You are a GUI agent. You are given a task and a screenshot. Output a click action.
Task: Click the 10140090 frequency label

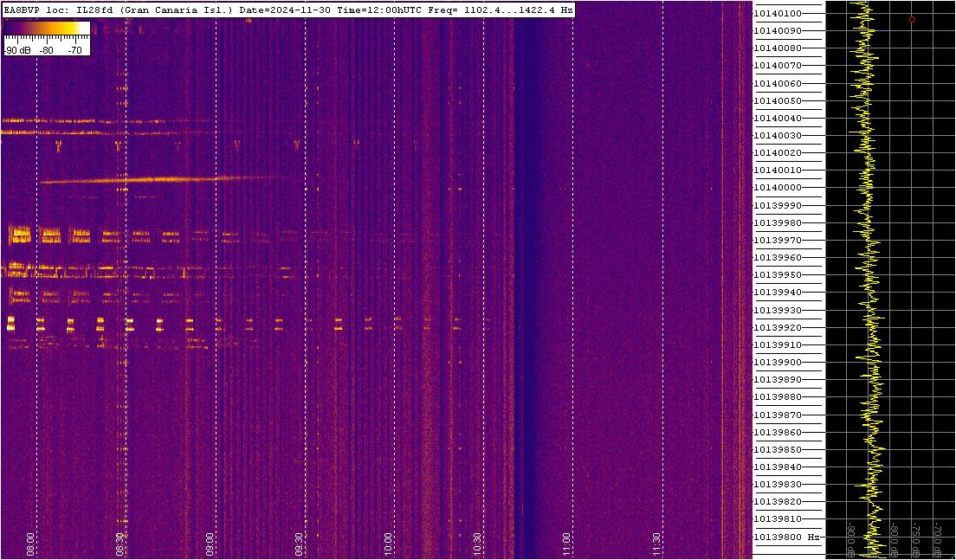pos(778,30)
